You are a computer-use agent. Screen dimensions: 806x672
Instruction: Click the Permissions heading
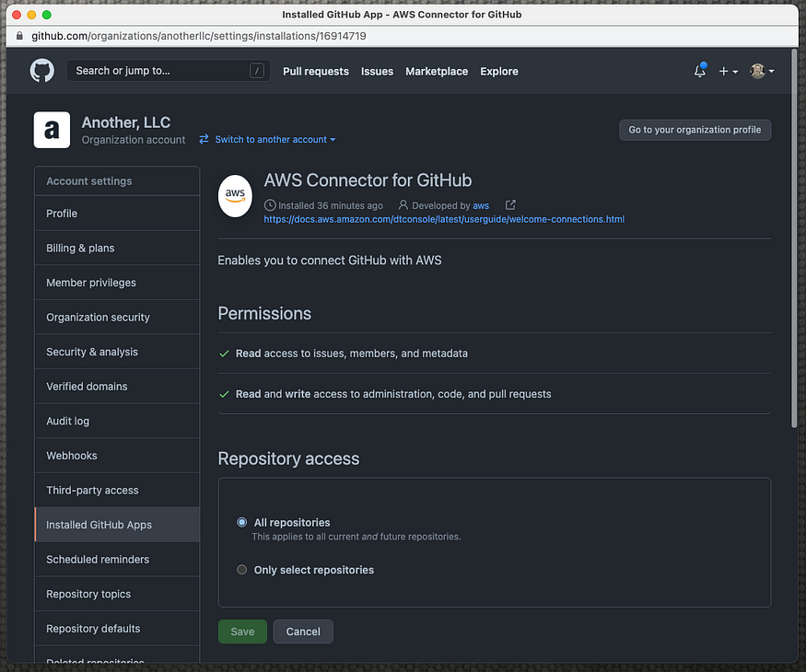(x=264, y=313)
